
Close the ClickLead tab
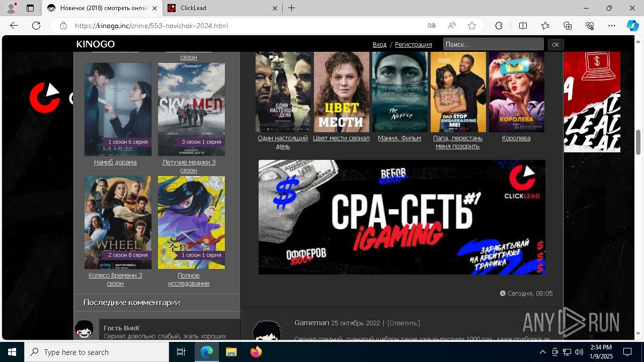pyautogui.click(x=275, y=8)
